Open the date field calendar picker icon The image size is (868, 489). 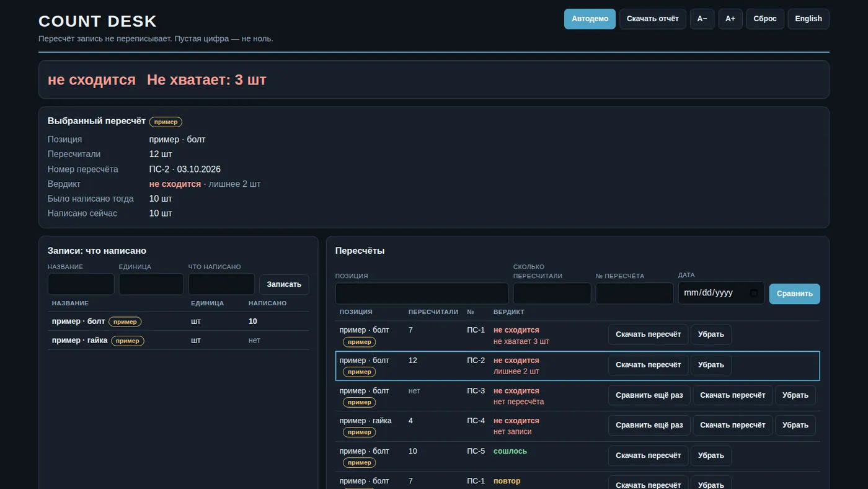point(753,293)
